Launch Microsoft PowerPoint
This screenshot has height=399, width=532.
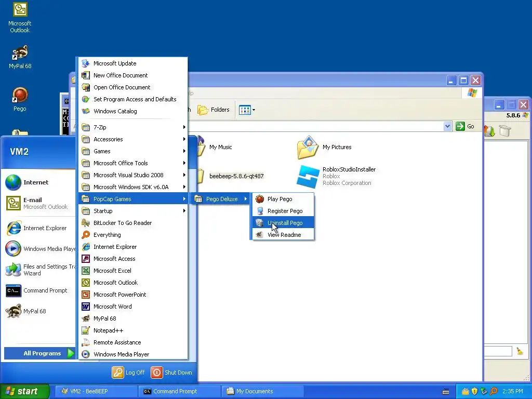pos(133,295)
